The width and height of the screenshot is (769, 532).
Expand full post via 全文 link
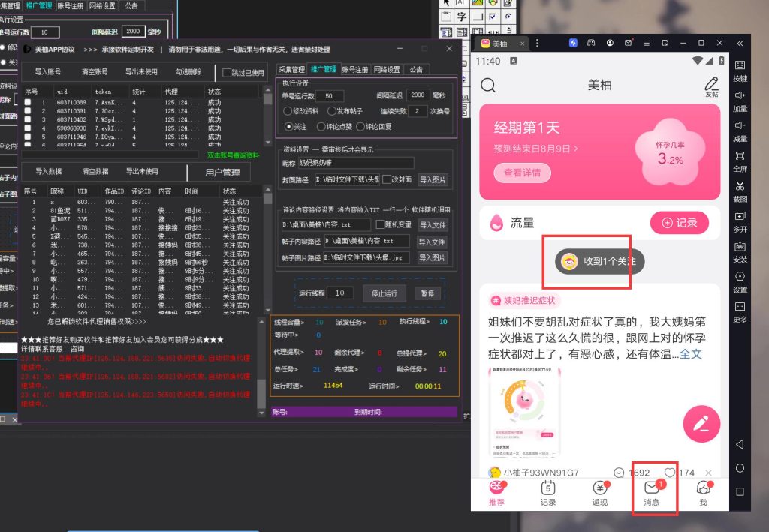[690, 353]
